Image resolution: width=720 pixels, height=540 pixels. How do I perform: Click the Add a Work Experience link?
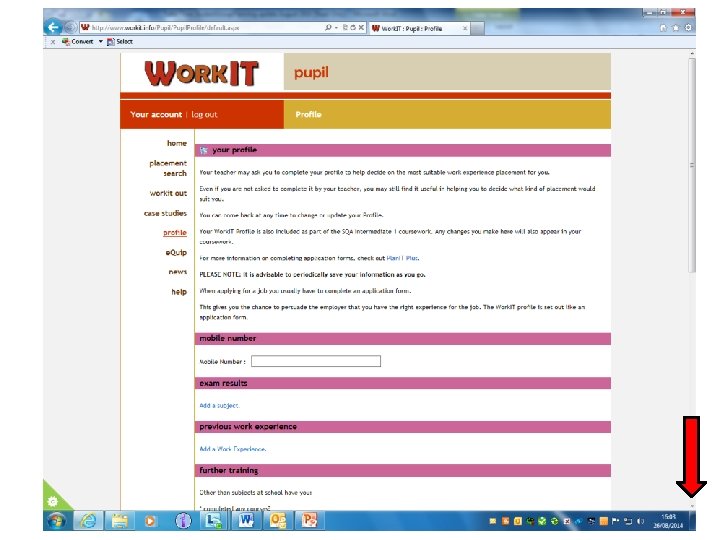232,449
